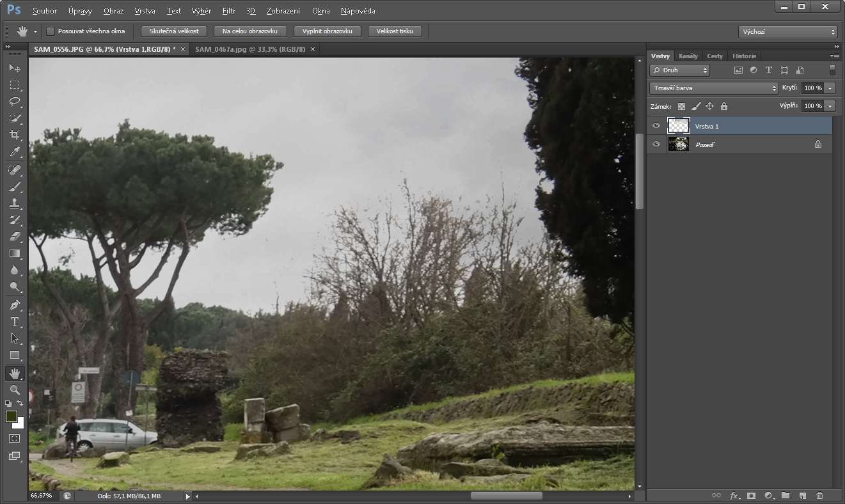
Task: Switch to the Kanály tab
Action: click(688, 56)
